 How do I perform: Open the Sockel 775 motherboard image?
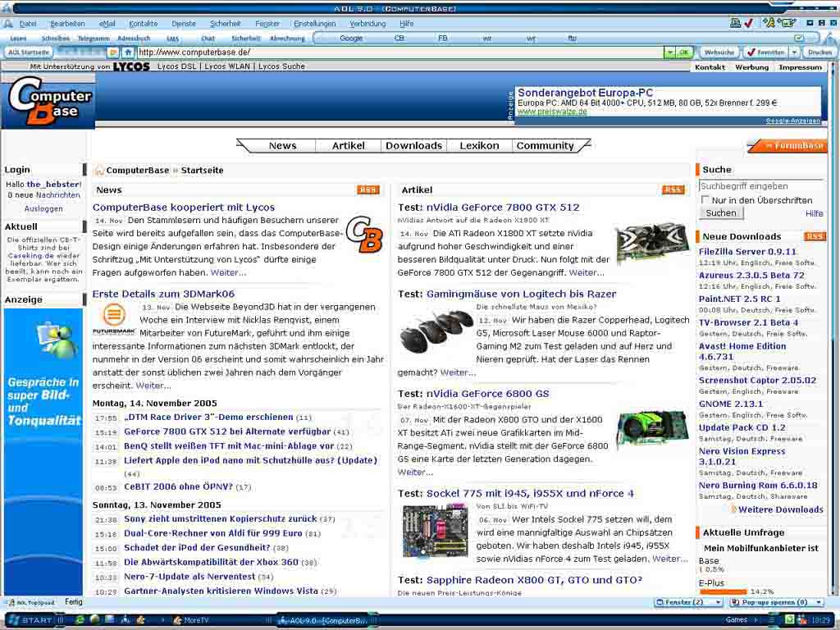(x=436, y=532)
